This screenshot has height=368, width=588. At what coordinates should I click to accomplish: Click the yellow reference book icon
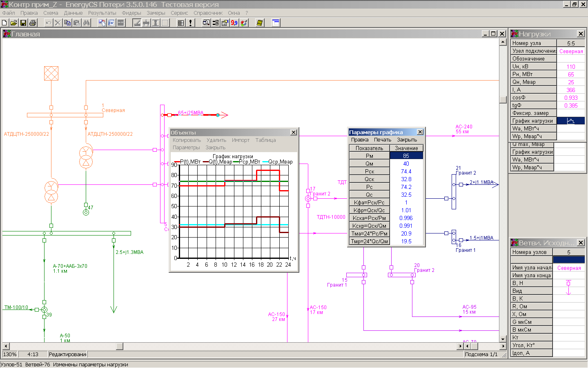point(260,23)
